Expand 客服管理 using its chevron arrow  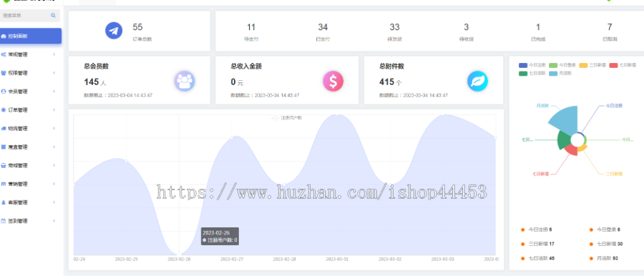[54, 202]
